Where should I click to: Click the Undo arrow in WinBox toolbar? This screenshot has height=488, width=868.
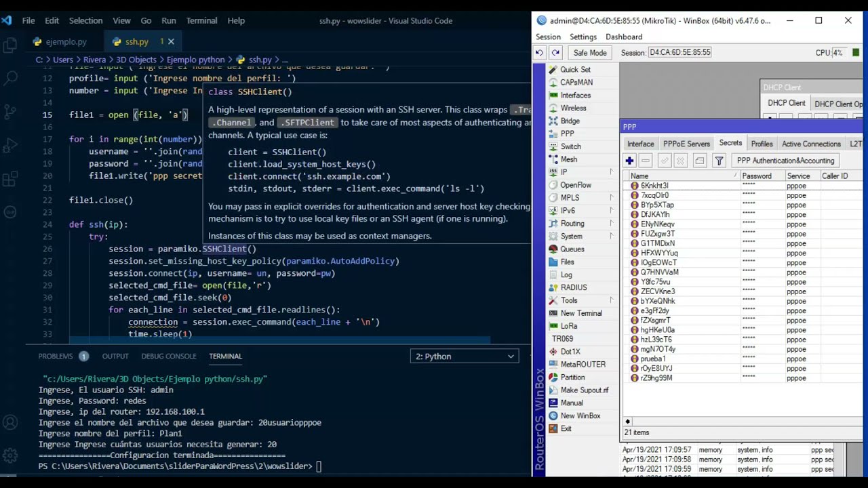[x=540, y=53]
